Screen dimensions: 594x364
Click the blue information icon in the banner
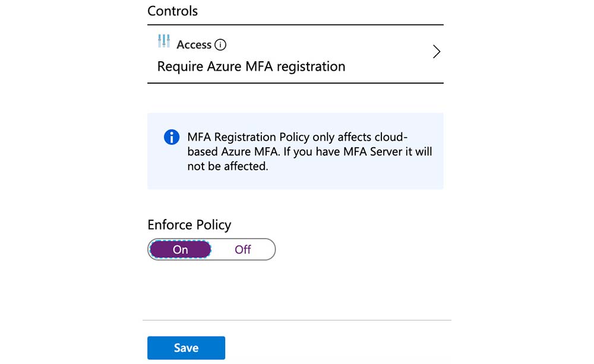(x=171, y=138)
